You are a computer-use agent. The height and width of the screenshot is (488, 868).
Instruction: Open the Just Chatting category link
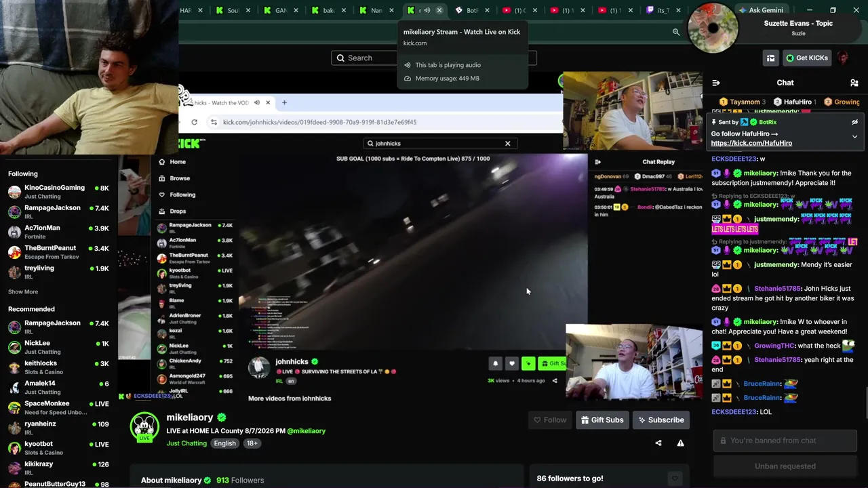186,443
